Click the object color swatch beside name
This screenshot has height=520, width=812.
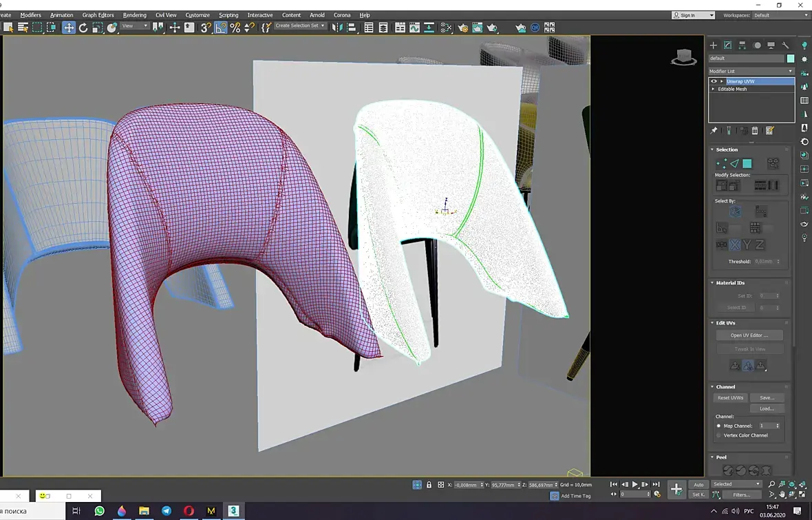(x=791, y=59)
